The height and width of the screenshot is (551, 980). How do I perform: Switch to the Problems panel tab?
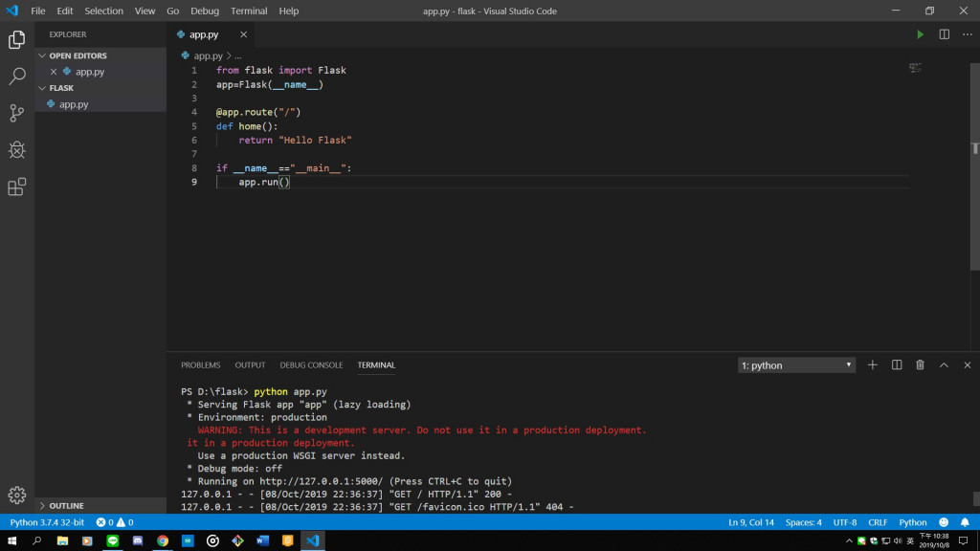pyautogui.click(x=201, y=364)
